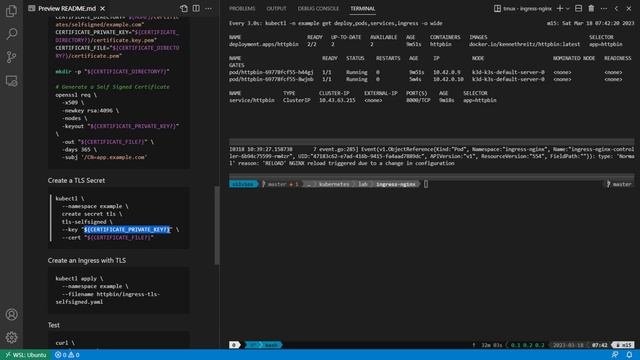This screenshot has height=360, width=640.
Task: Click the tmux - ingress-nginx terminal label
Action: coord(523,8)
